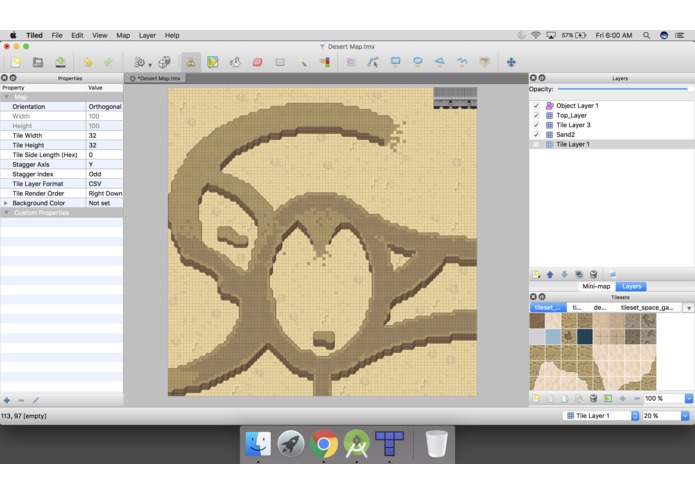Open the current layer Tile Layer 1 combo box

(x=601, y=416)
